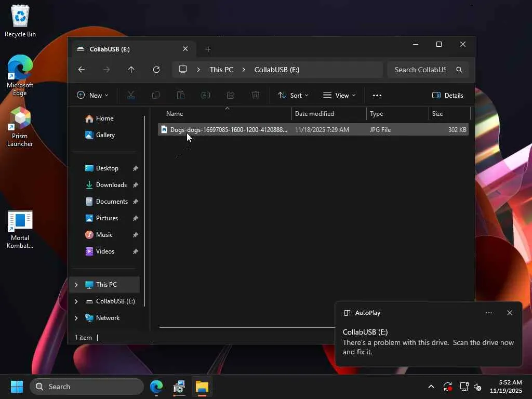
Task: Show hidden system tray icons
Action: [431, 387]
